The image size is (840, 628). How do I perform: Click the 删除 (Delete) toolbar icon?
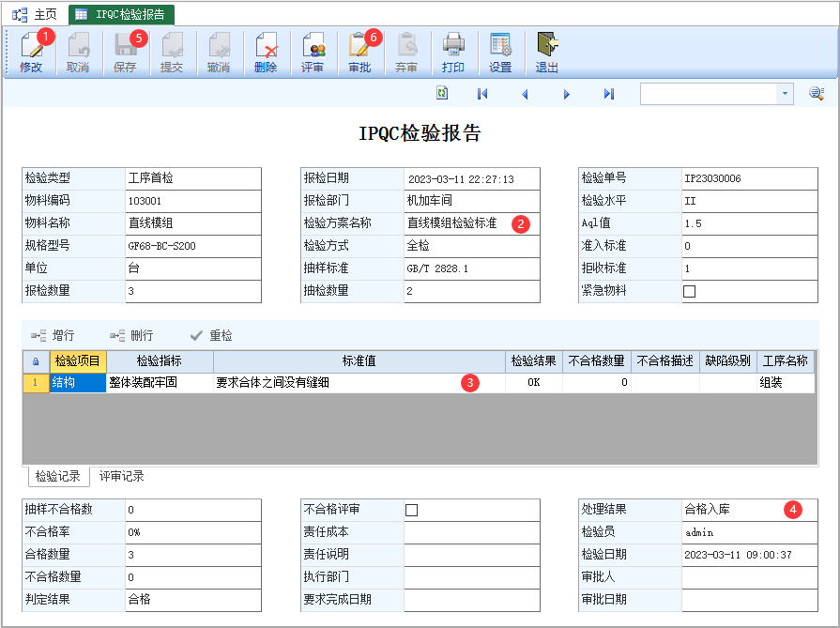point(266,52)
